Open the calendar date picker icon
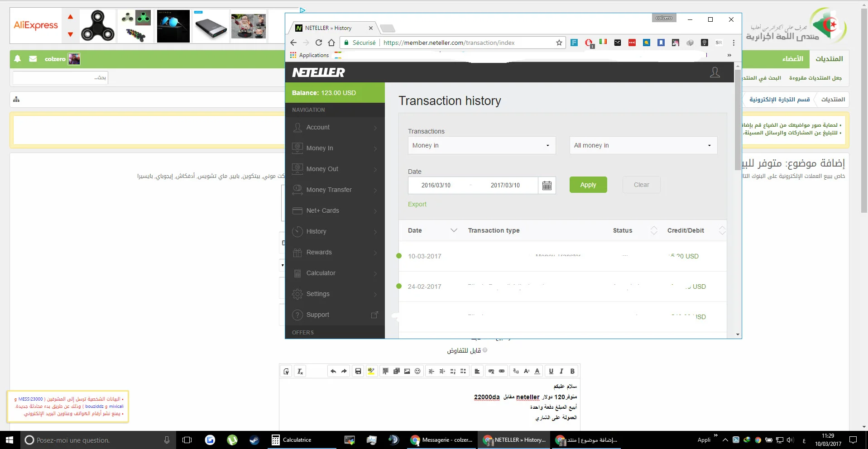This screenshot has height=449, width=868. (547, 185)
